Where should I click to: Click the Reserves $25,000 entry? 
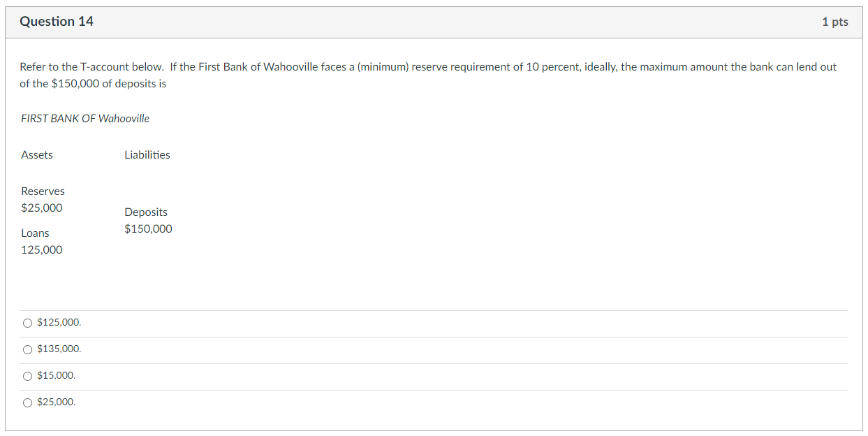(43, 199)
